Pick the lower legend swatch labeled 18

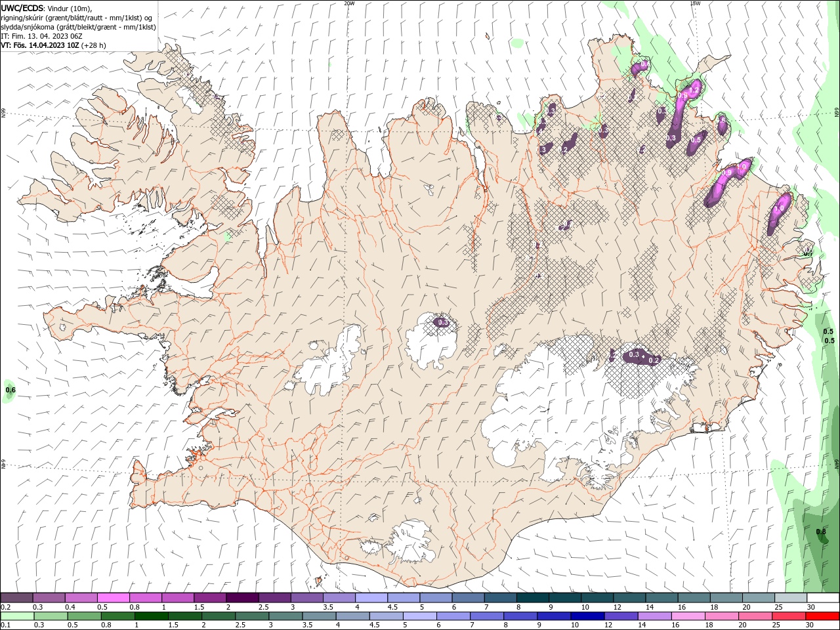[723, 616]
